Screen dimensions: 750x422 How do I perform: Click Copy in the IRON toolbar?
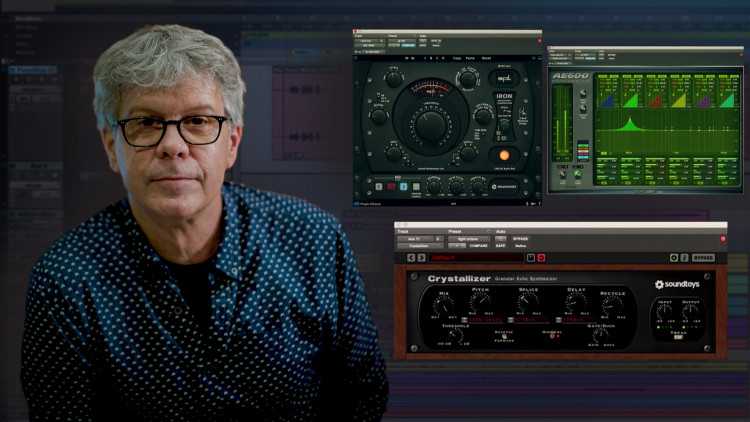click(x=457, y=58)
